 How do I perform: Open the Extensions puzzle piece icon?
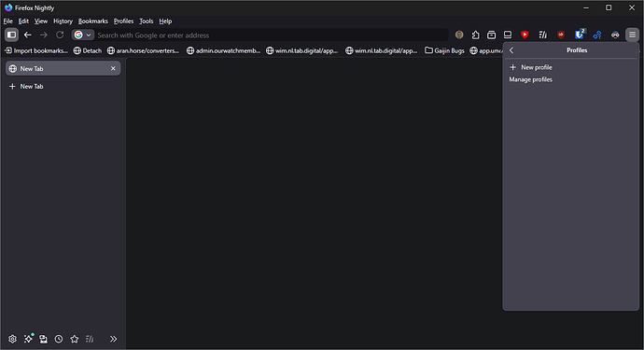(475, 35)
